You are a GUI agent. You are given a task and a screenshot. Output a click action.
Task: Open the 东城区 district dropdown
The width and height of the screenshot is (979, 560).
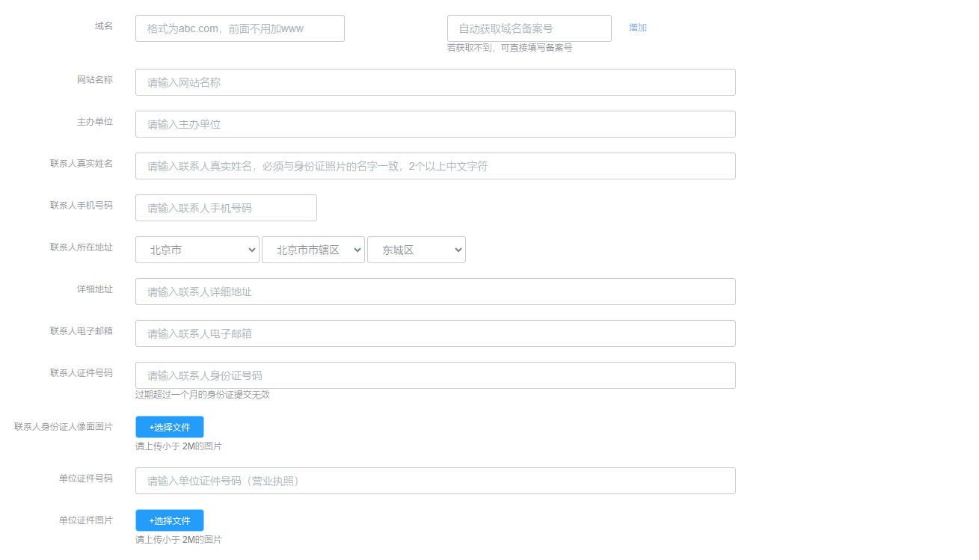[417, 250]
